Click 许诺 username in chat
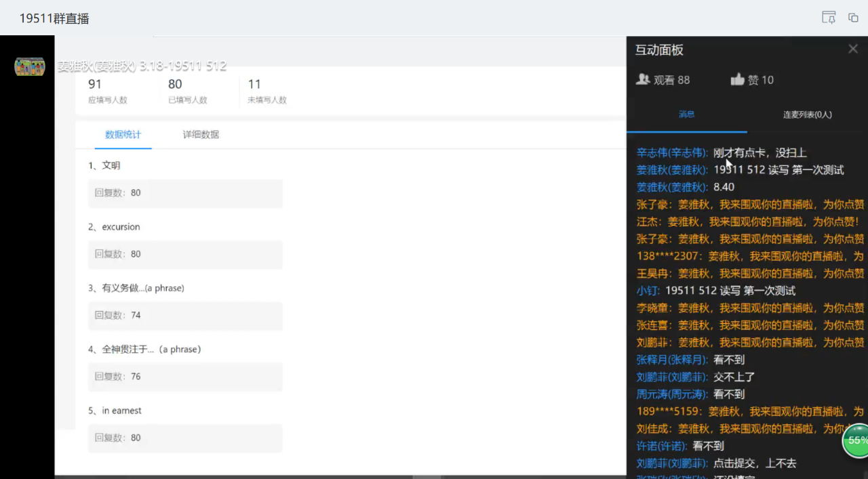This screenshot has height=479, width=868. [x=662, y=446]
